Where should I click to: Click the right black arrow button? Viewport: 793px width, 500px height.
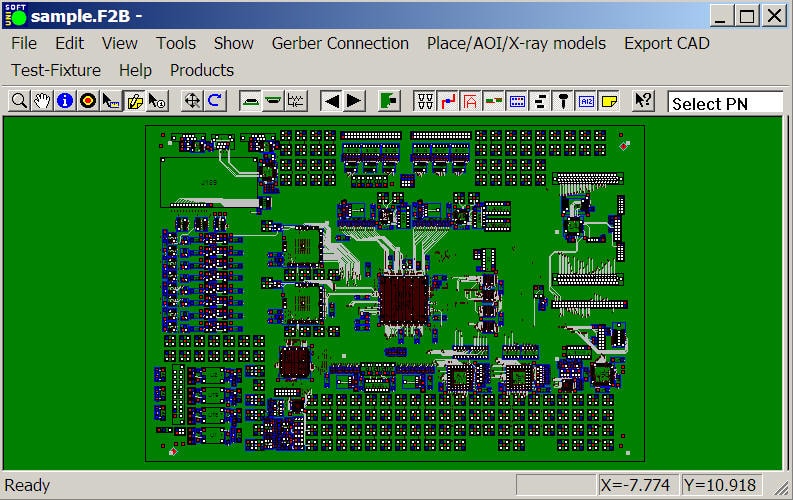click(x=355, y=101)
